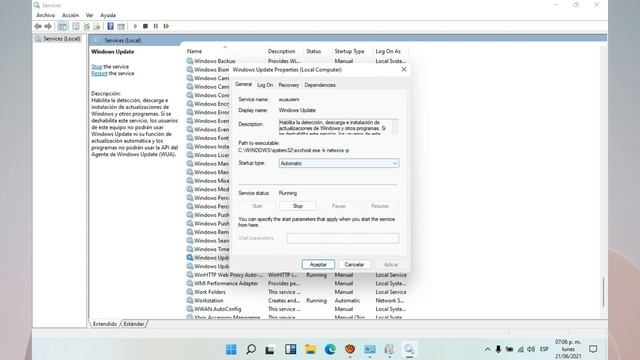Screen dimensions: 640x360
Task: Open the Windows Start menu
Action: click(x=231, y=349)
